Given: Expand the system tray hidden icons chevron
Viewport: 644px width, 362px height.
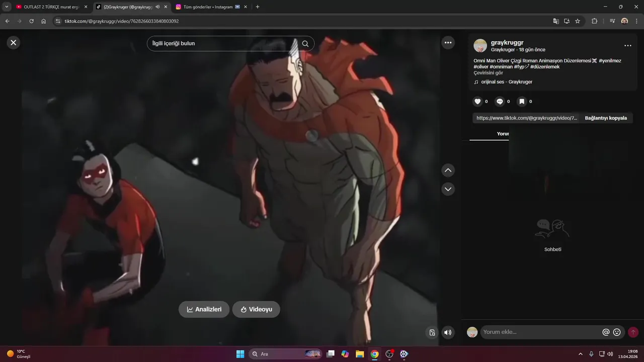Looking at the screenshot, I should click(581, 354).
